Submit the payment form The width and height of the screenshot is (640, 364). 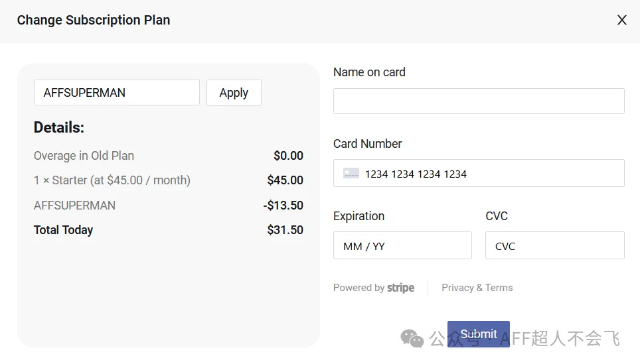478,334
